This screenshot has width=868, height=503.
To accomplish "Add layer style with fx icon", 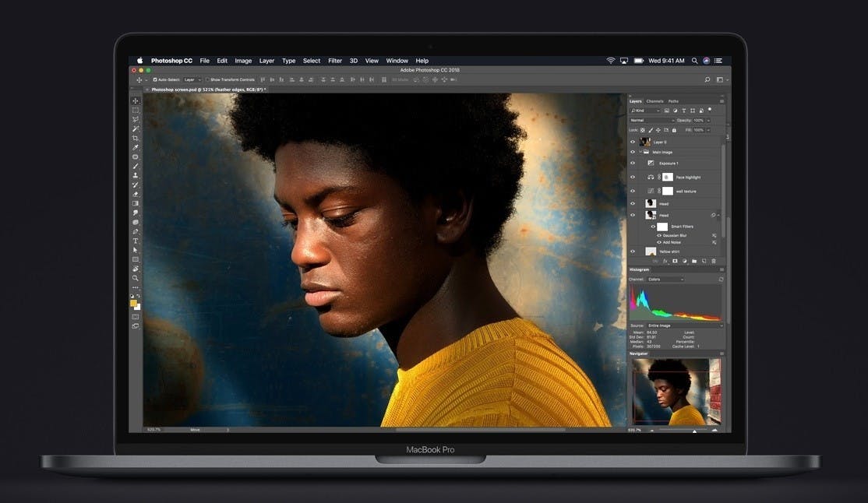I will 665,261.
